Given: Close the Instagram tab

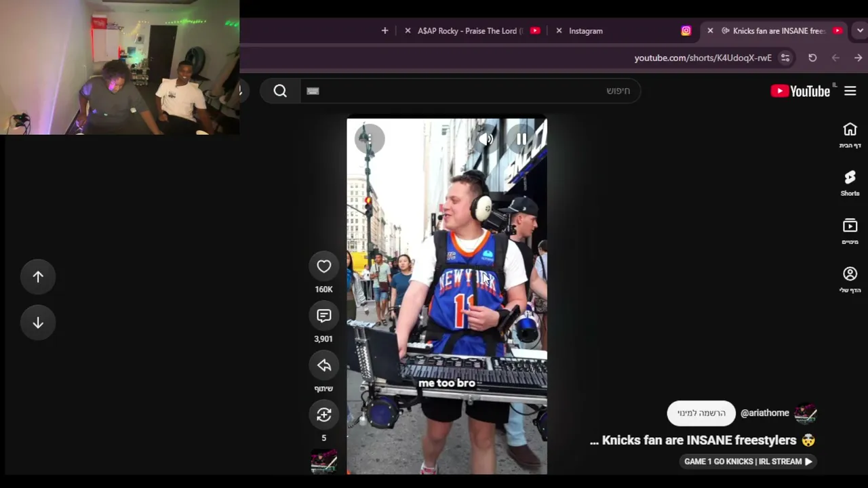Looking at the screenshot, I should (x=559, y=30).
